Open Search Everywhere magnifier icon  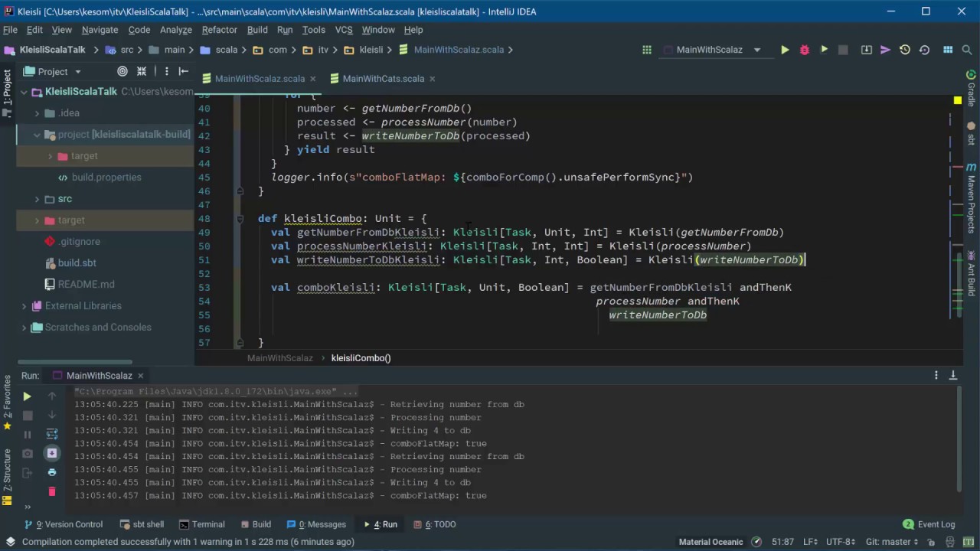(x=968, y=50)
